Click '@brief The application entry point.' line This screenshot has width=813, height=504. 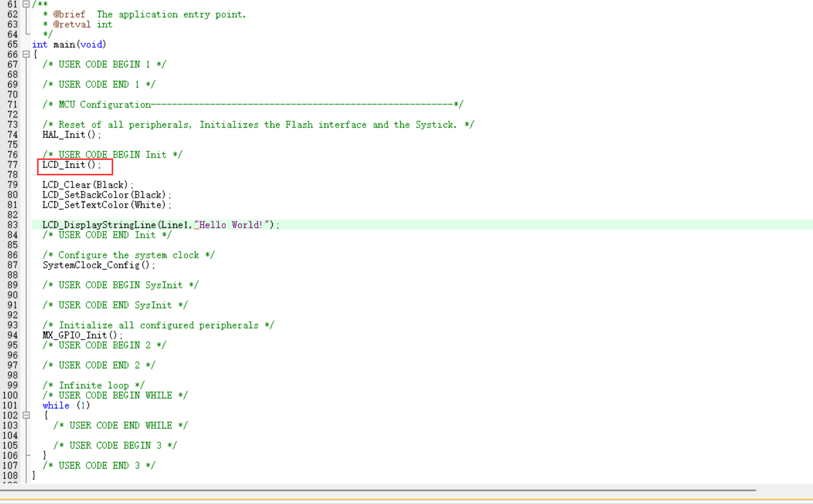(145, 14)
